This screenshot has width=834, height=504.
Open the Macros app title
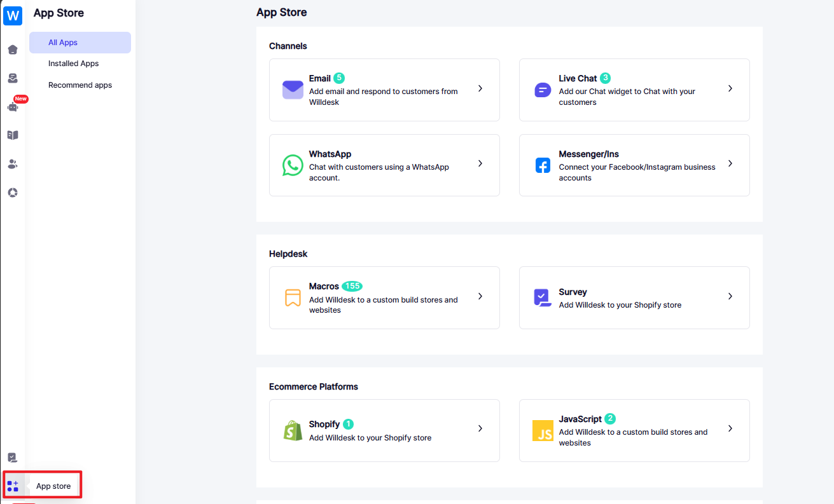(x=324, y=287)
